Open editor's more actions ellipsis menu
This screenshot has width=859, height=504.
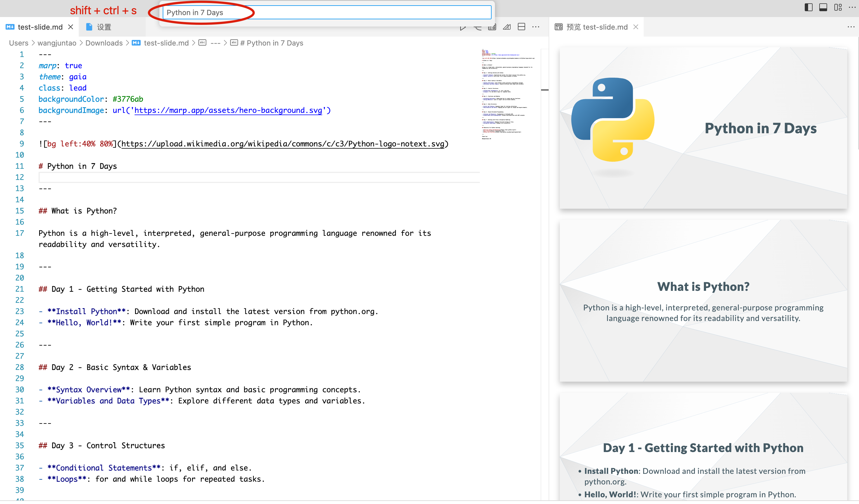(x=535, y=27)
